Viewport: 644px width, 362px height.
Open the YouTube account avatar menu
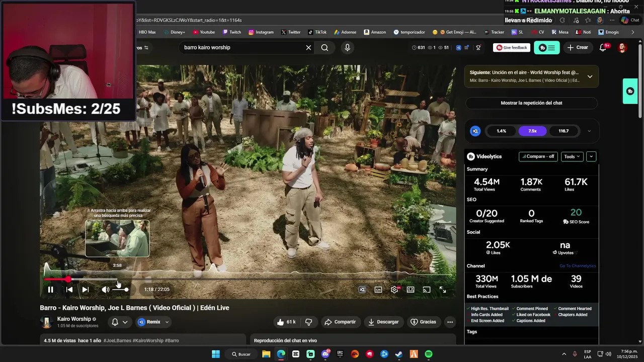tap(622, 47)
